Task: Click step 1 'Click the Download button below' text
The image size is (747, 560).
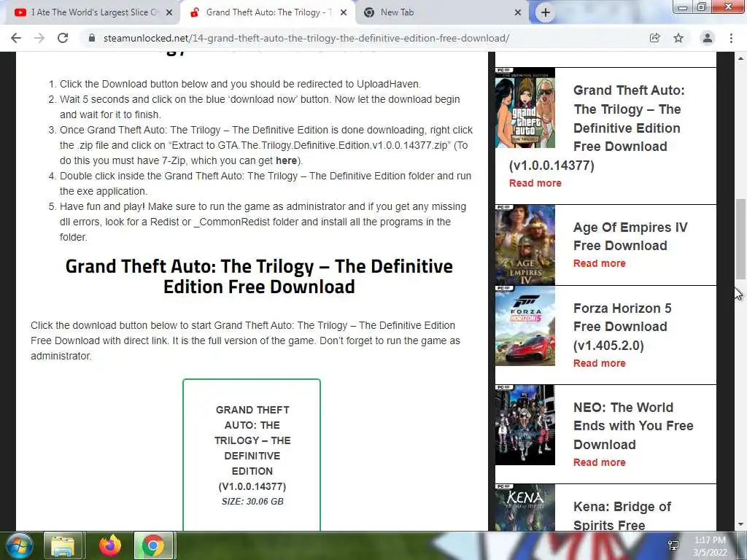Action: [x=240, y=84]
